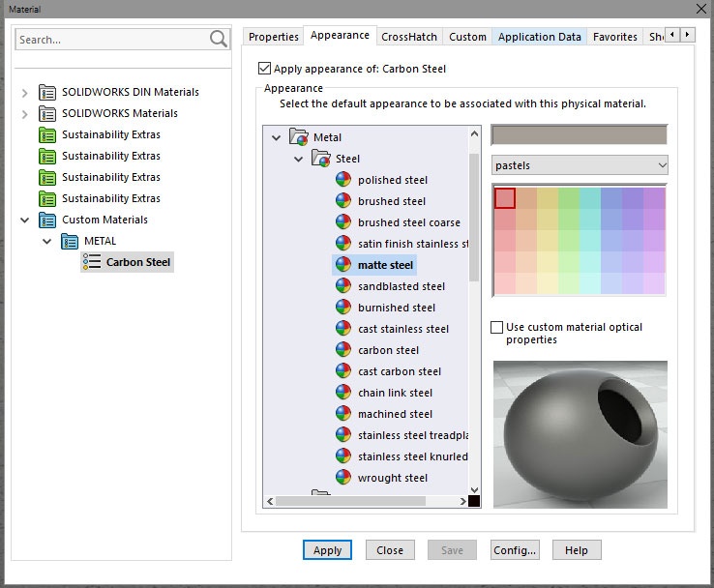Image resolution: width=714 pixels, height=588 pixels.
Task: Click the Config... button
Action: point(515,549)
